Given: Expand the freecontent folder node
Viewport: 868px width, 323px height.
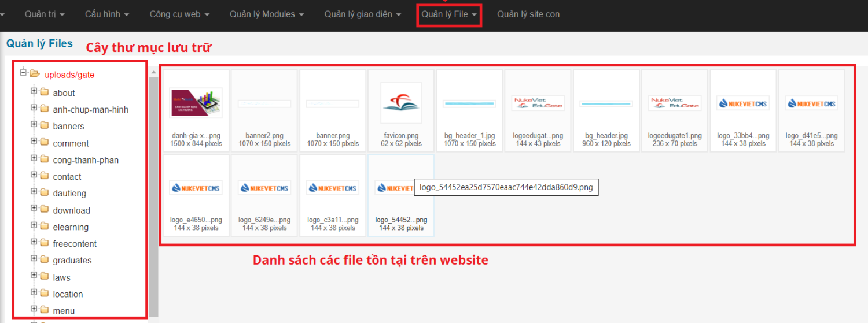Looking at the screenshot, I should tap(34, 242).
